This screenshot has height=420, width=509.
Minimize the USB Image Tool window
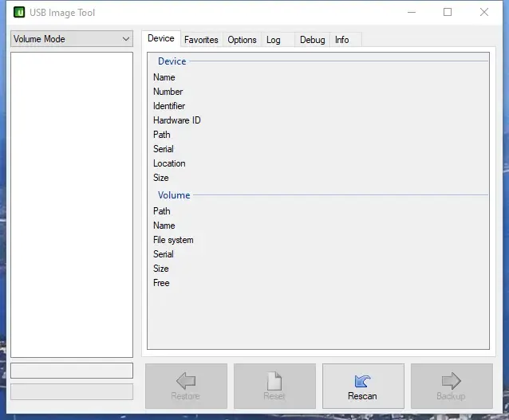click(412, 12)
